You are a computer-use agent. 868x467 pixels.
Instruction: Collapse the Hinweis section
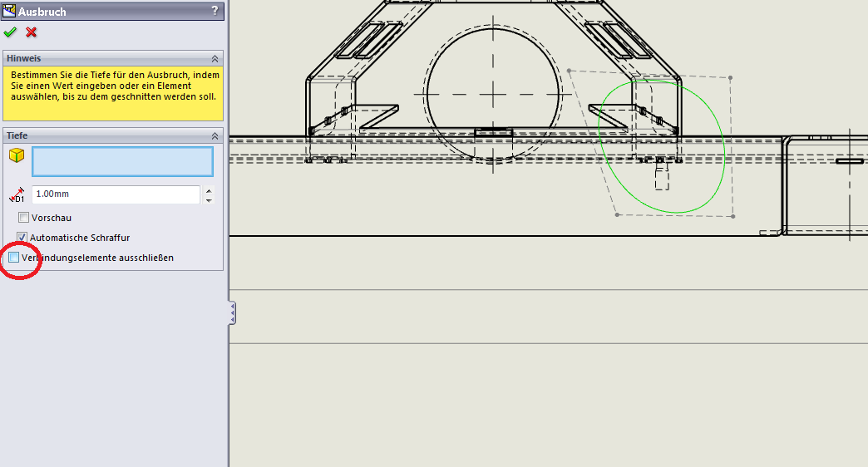coord(215,59)
